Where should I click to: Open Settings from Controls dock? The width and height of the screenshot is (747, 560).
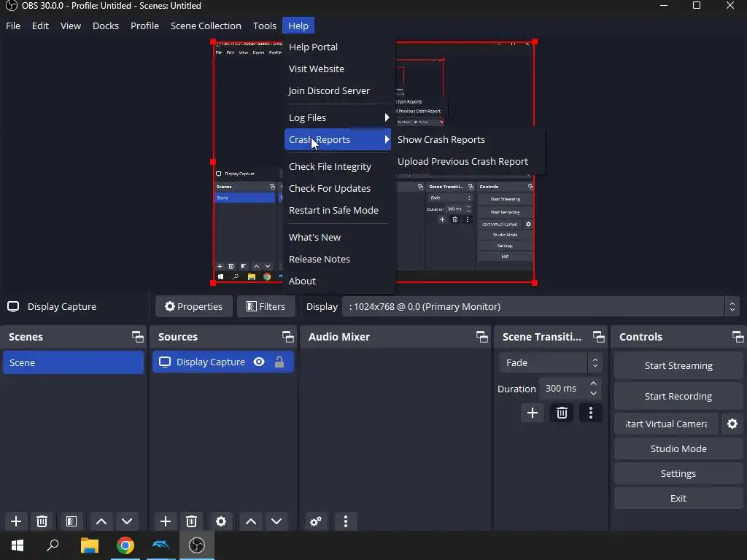click(678, 473)
